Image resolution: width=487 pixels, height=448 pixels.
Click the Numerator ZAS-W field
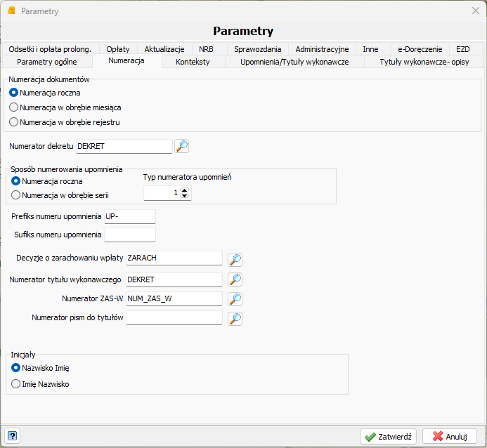pyautogui.click(x=174, y=298)
